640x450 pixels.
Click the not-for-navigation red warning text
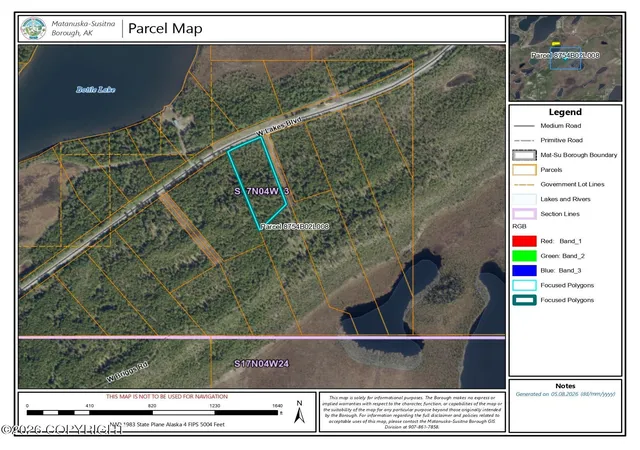[167, 397]
